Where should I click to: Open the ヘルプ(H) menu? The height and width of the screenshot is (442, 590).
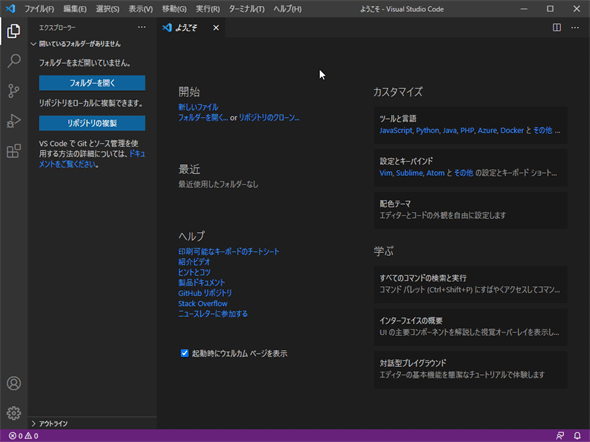tap(287, 9)
